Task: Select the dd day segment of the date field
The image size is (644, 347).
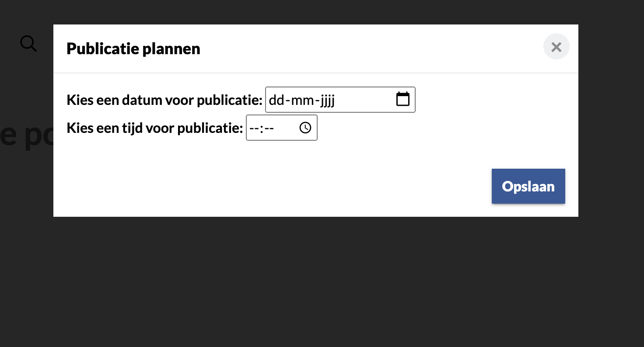Action: pos(276,100)
